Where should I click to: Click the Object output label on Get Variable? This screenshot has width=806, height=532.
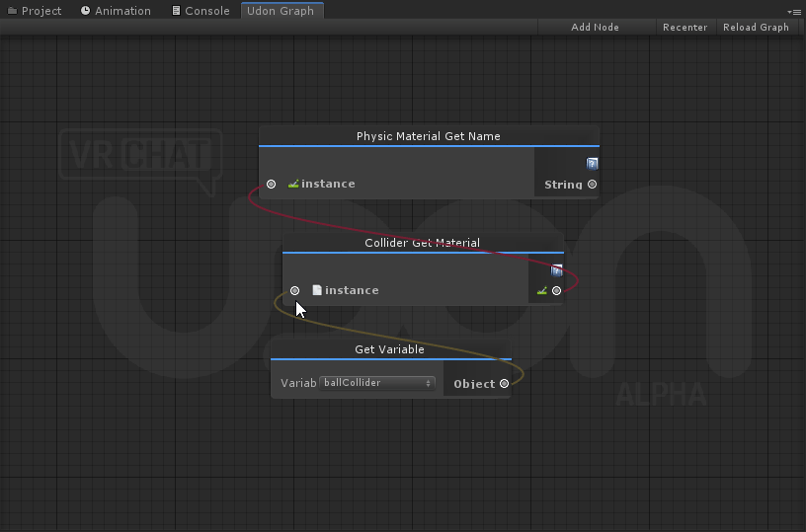point(474,384)
